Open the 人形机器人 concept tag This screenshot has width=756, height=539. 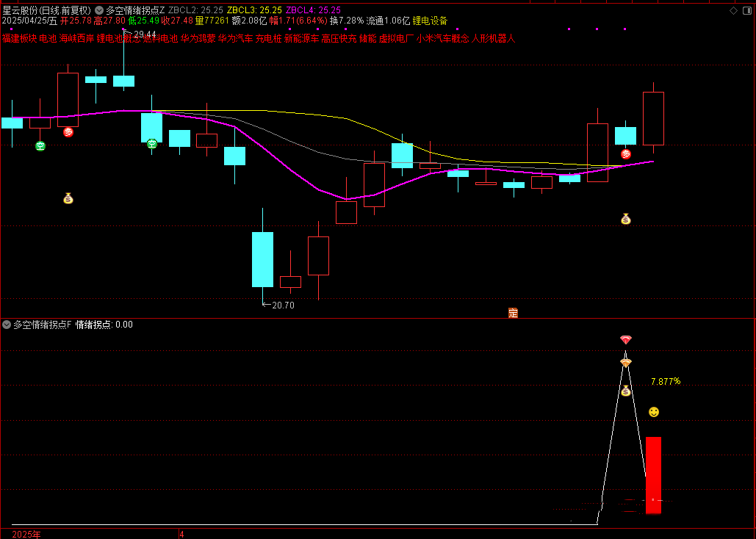(494, 38)
